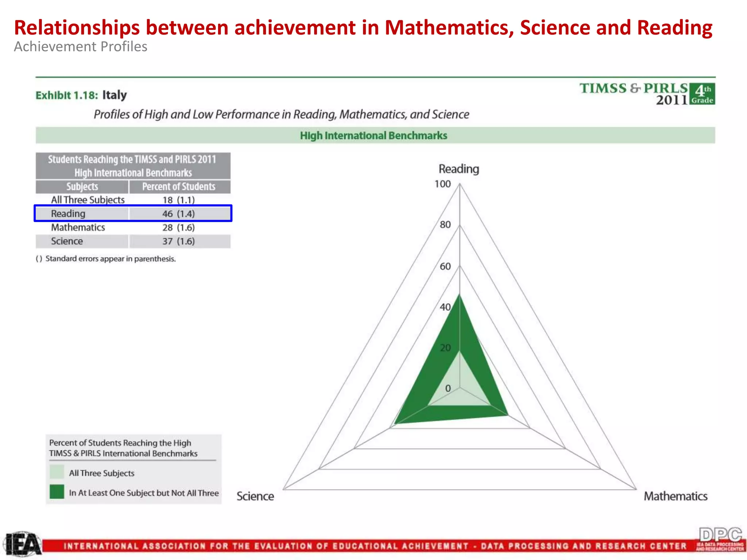Click the 60 tick label on chart
The width and height of the screenshot is (747, 560).
[445, 267]
